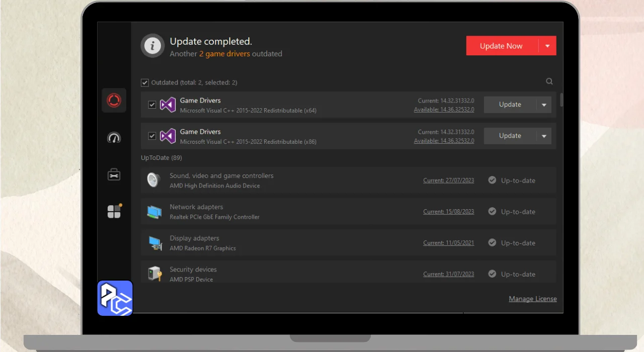The width and height of the screenshot is (644, 352).
Task: Open the Tools toolbox sidebar icon
Action: pos(114,174)
